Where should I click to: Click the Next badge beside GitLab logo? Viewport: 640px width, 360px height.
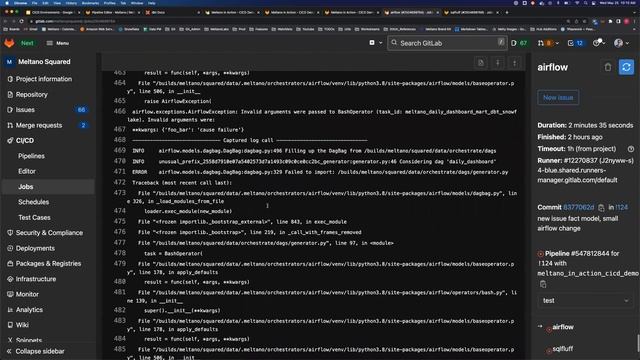click(27, 43)
